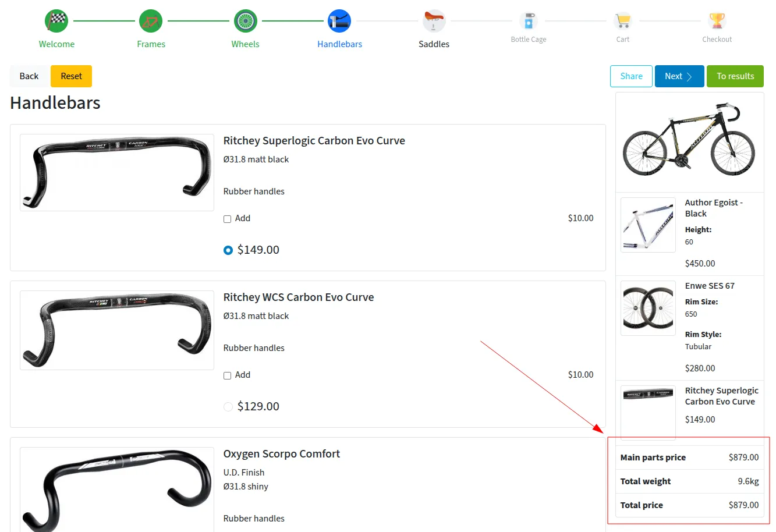The width and height of the screenshot is (776, 532).
Task: Click the Saddles step icon
Action: pos(434,21)
